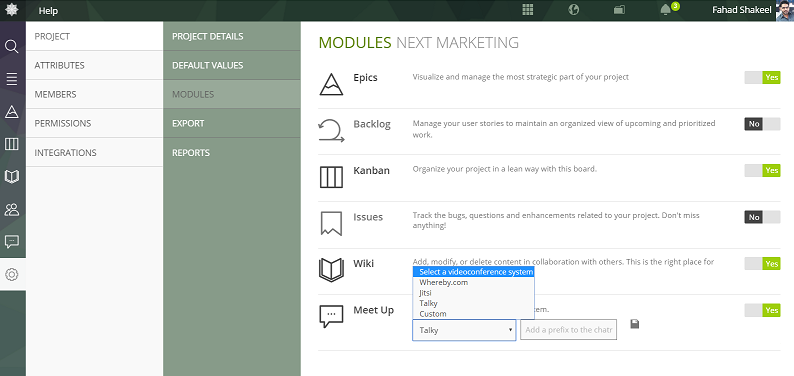Viewport: 794px width, 376px height.
Task: Choose 'Select a videoconference system' option
Action: 473,272
